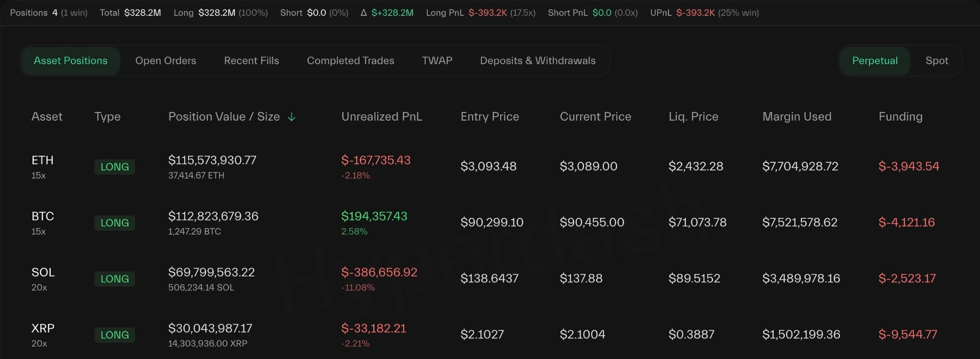Select the SOL asset label
The image size is (980, 359).
click(43, 272)
